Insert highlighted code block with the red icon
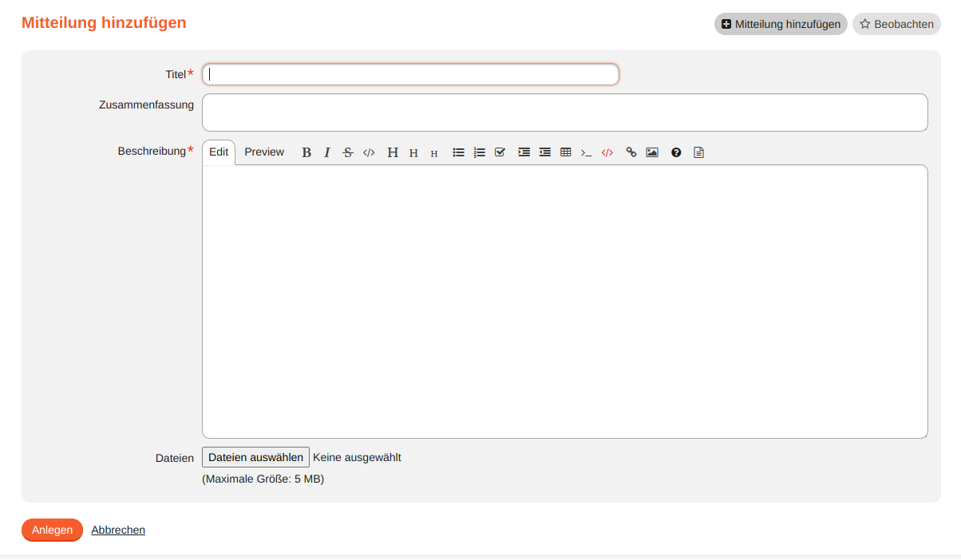This screenshot has height=560, width=961. [x=607, y=152]
